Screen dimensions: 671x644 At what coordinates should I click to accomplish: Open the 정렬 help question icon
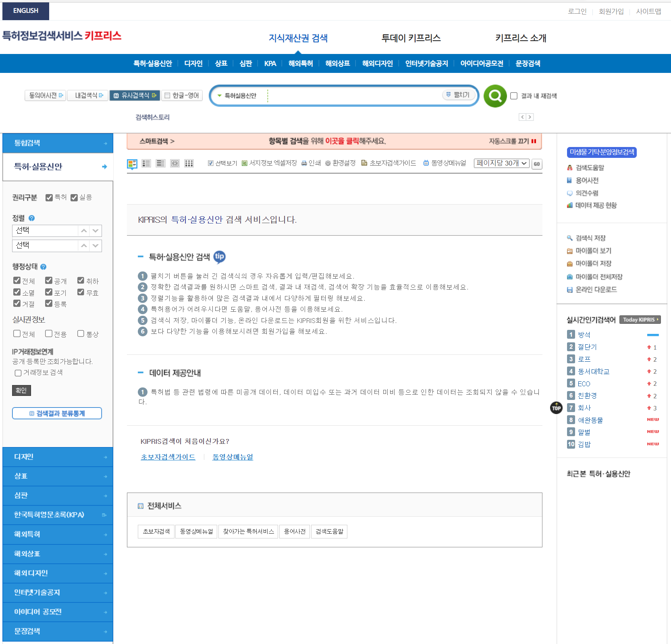31,218
